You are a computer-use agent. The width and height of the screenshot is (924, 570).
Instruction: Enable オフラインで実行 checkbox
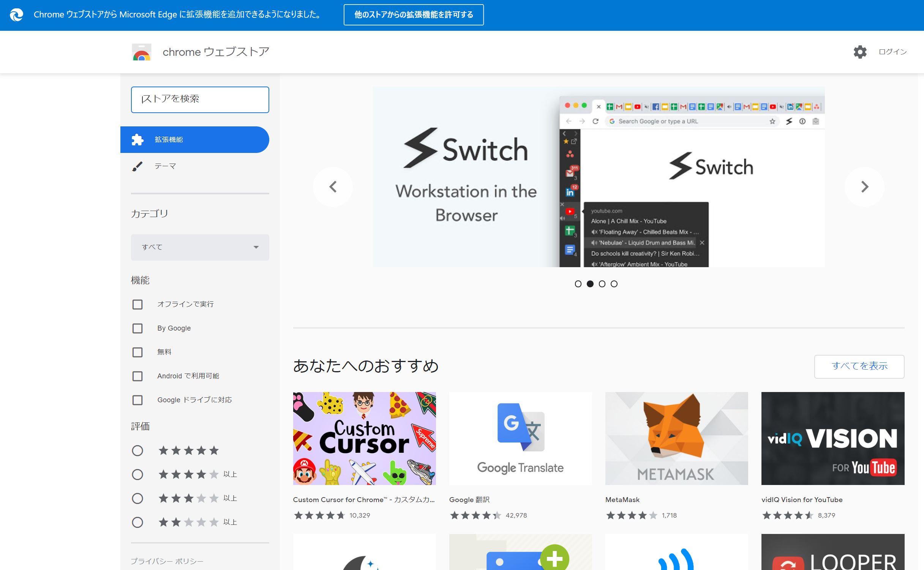pyautogui.click(x=137, y=304)
